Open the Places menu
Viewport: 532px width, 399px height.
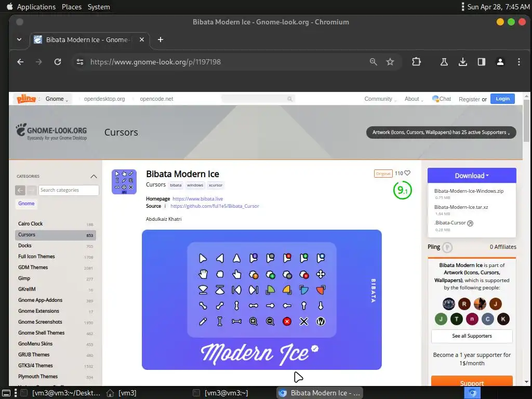coord(72,7)
